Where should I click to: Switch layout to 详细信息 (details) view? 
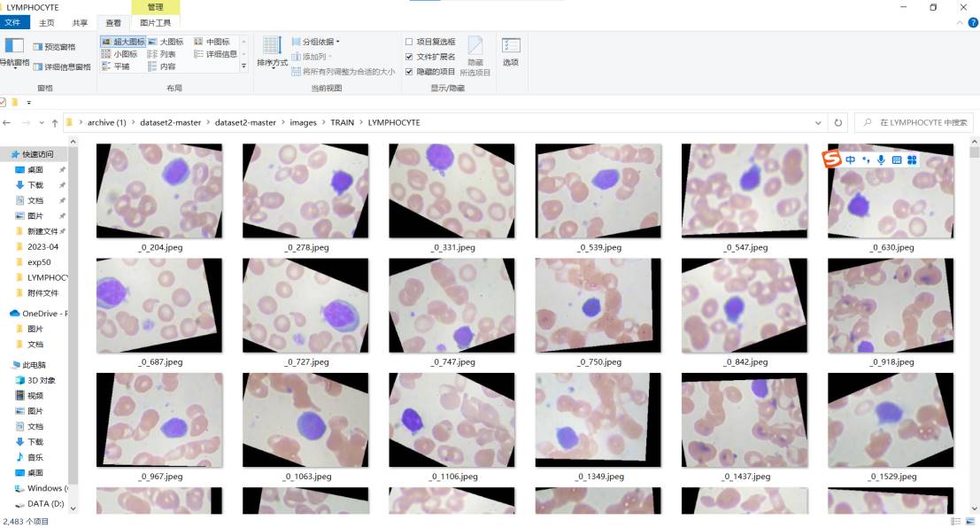(215, 54)
